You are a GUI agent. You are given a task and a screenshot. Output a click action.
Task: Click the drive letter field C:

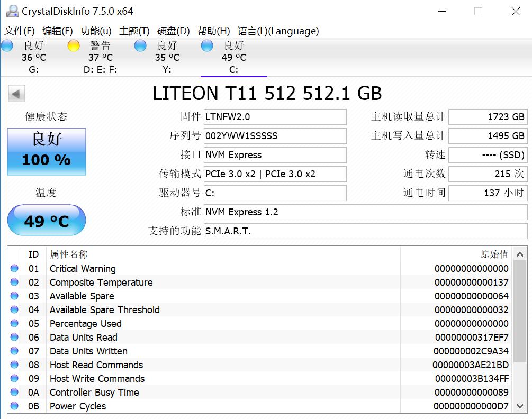(x=275, y=193)
